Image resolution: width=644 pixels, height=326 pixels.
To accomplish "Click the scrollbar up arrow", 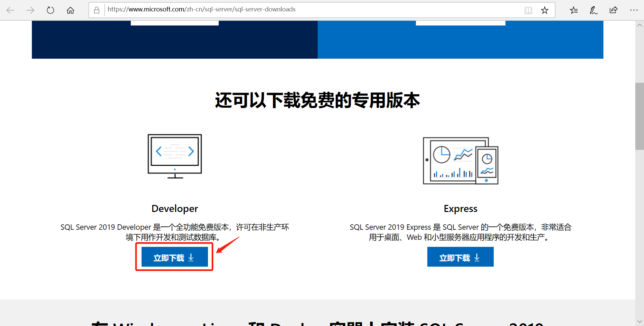I will [x=640, y=25].
